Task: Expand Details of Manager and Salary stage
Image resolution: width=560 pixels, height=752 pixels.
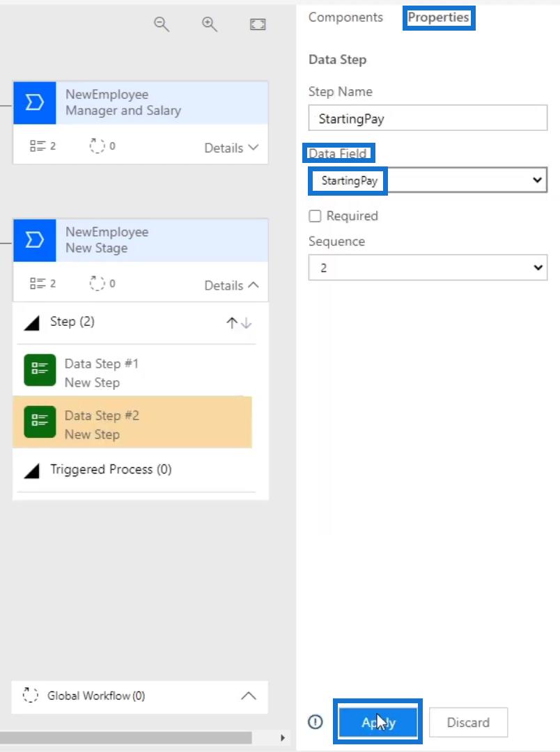Action: [231, 148]
